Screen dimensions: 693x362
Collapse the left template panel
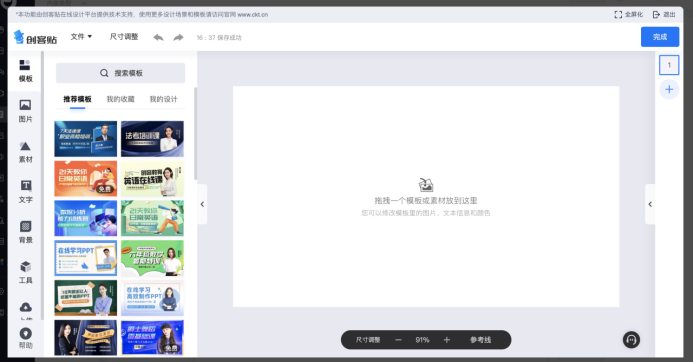tap(202, 204)
